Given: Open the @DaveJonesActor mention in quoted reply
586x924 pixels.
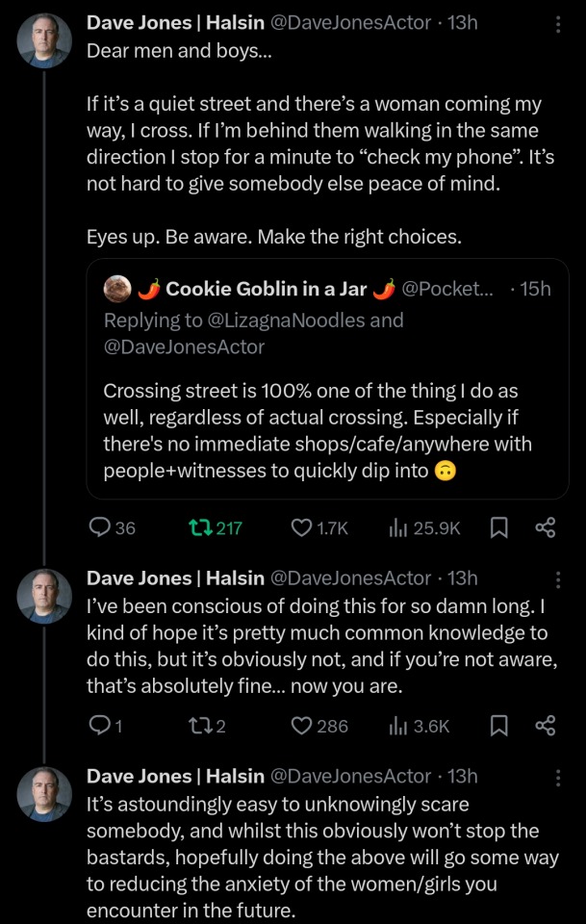Looking at the screenshot, I should pyautogui.click(x=184, y=346).
